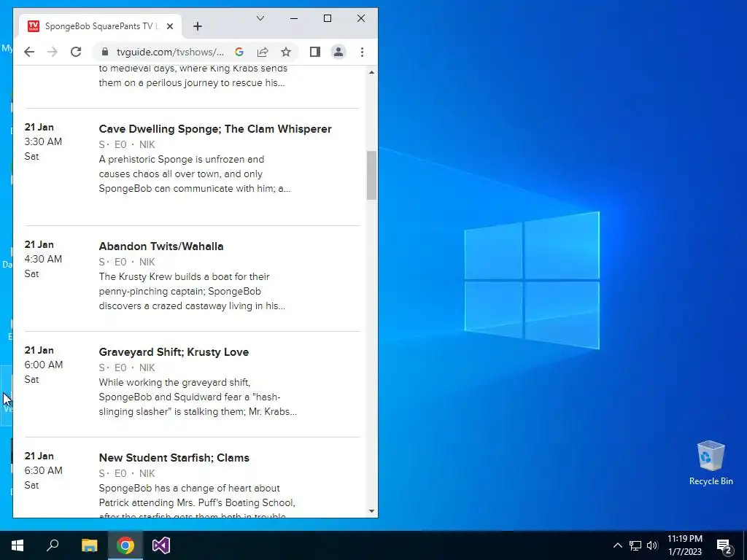Open Windows taskbar search
Image resolution: width=747 pixels, height=560 pixels.
click(x=53, y=545)
